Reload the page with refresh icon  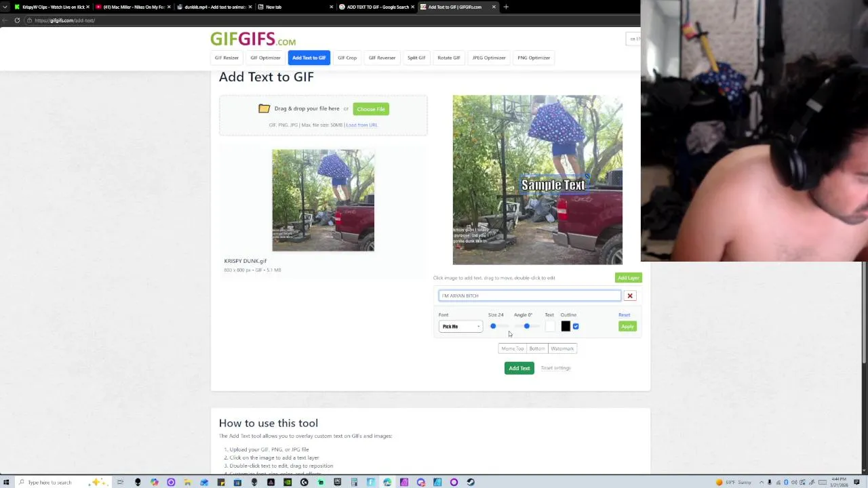tap(17, 20)
